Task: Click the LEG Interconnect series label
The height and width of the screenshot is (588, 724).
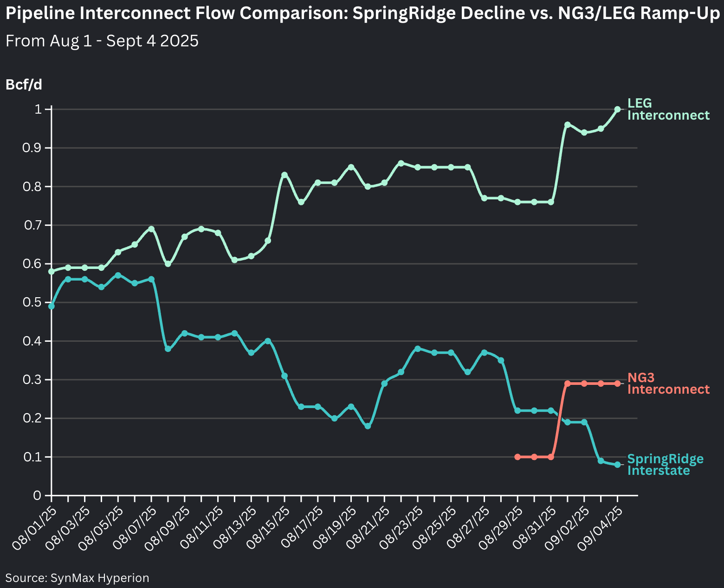Action: (668, 109)
